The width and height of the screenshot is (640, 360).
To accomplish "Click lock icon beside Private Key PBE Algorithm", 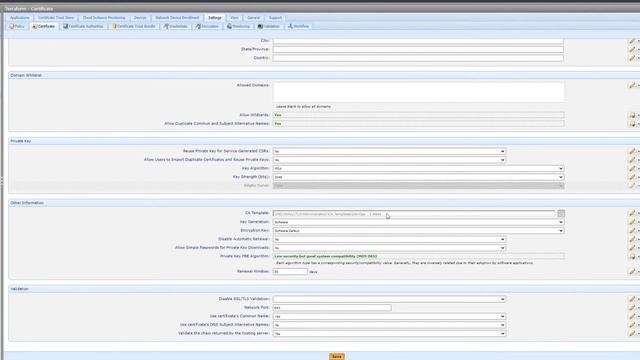I will [x=632, y=256].
